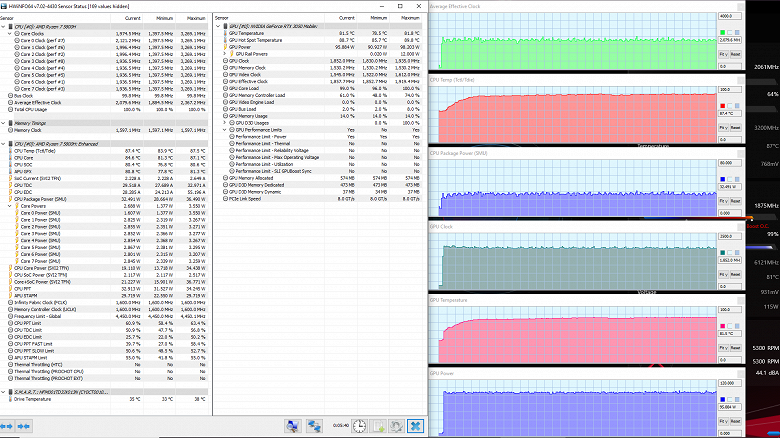780x438 pixels.
Task: Select the APU STAPM row
Action: pos(103,296)
